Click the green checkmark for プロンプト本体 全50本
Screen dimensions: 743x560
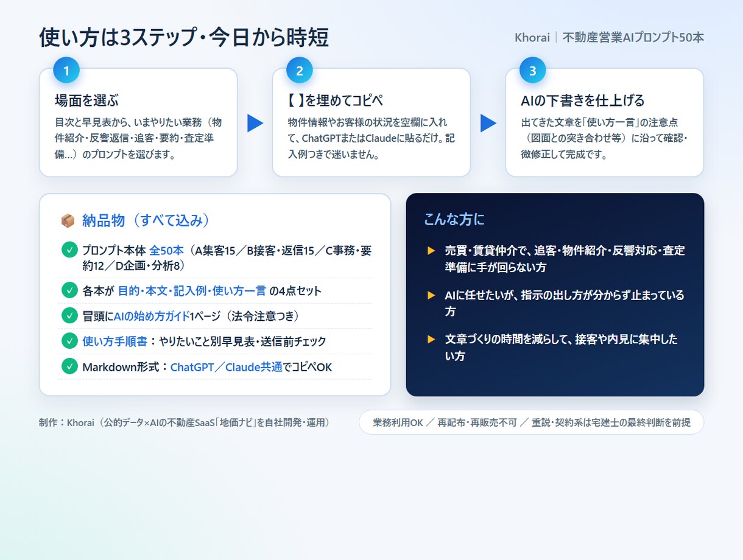(x=69, y=250)
